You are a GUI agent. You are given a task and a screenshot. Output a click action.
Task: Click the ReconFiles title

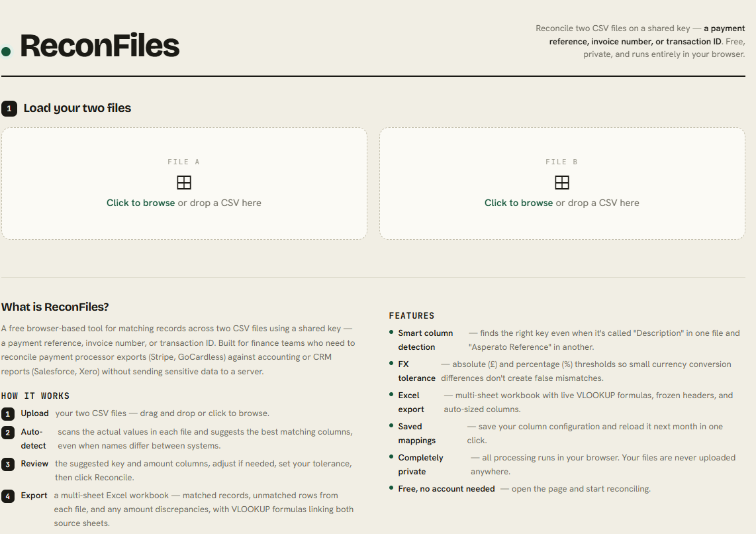(x=99, y=46)
